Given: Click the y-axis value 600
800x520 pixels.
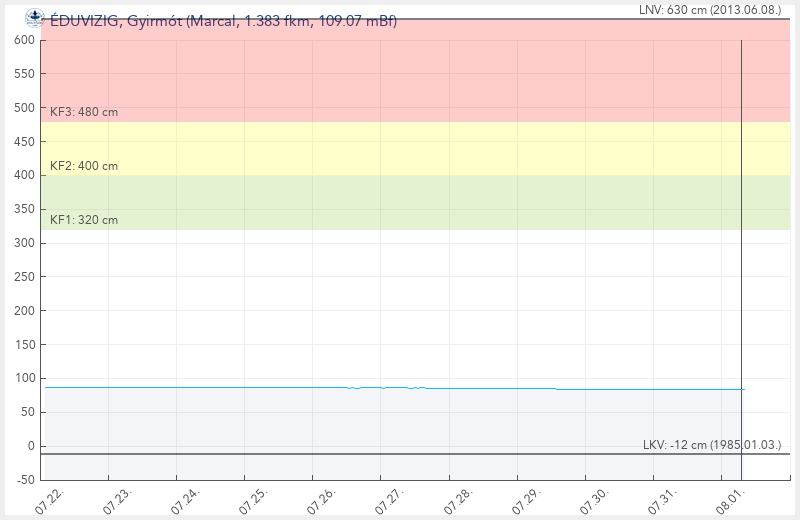Looking at the screenshot, I should [x=24, y=40].
